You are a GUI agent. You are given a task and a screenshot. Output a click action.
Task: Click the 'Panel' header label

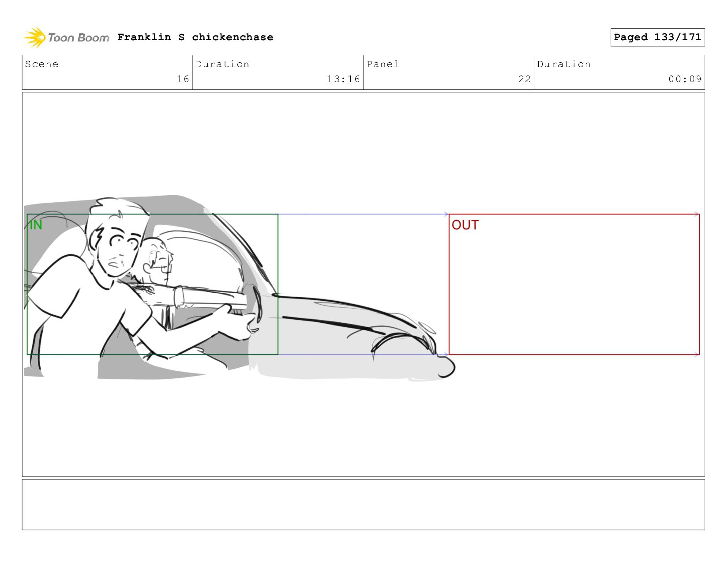[x=383, y=64]
